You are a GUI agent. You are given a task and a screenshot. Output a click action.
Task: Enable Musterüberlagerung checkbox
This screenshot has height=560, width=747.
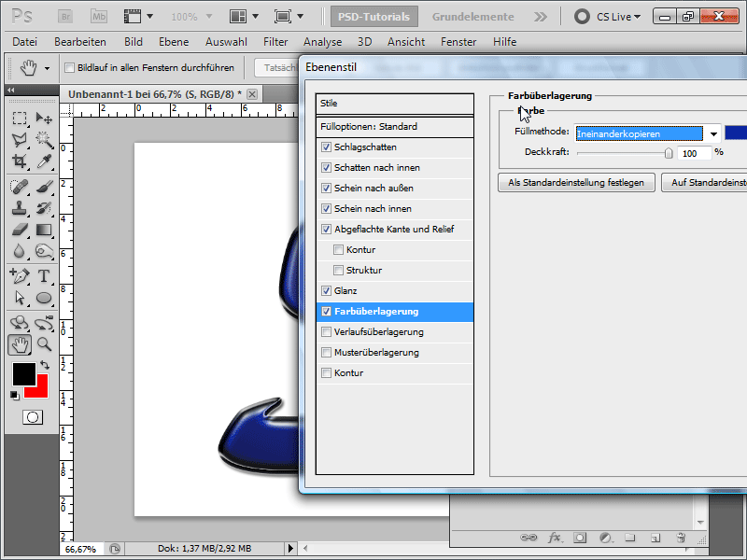click(x=326, y=353)
